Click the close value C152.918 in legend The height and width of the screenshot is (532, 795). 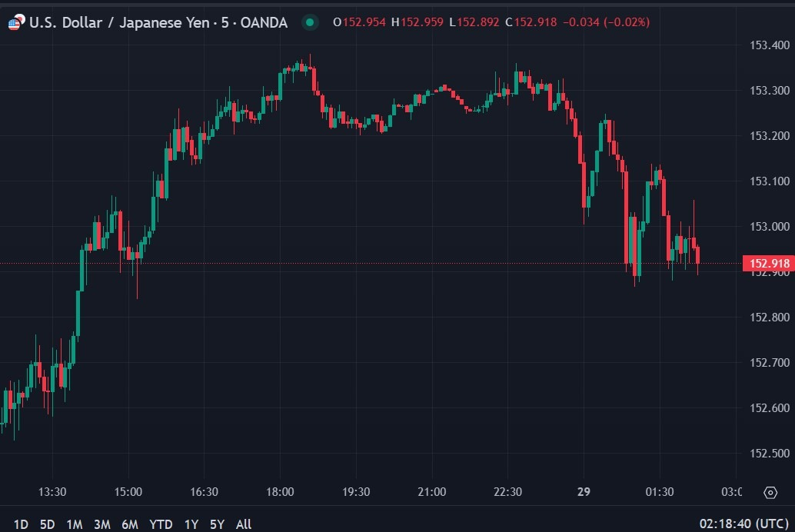(x=531, y=22)
